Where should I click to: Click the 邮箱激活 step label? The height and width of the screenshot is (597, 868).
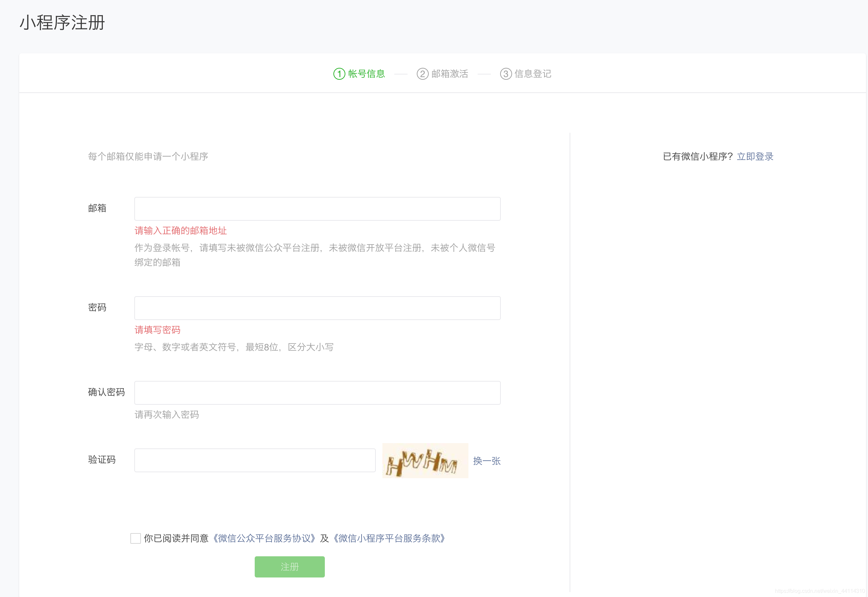tap(450, 74)
